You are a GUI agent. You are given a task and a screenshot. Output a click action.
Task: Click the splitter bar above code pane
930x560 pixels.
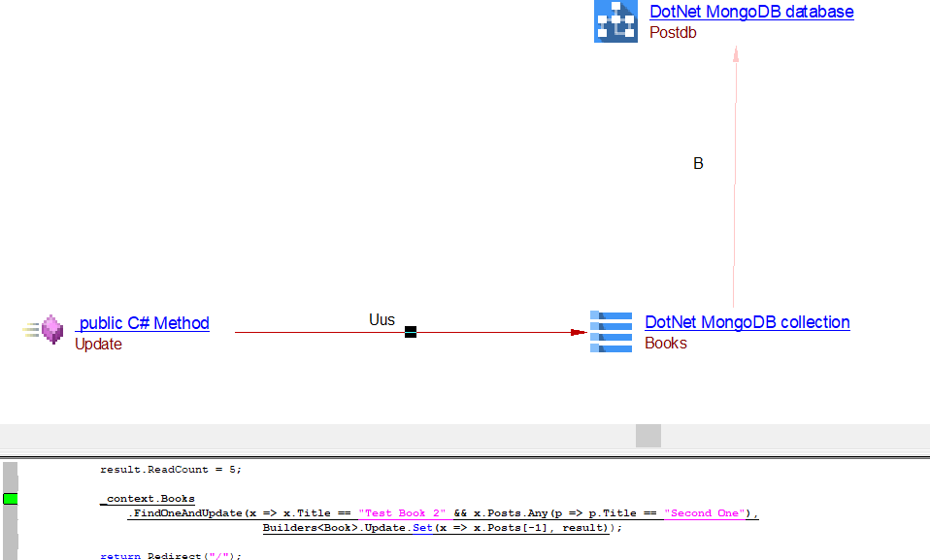point(465,455)
